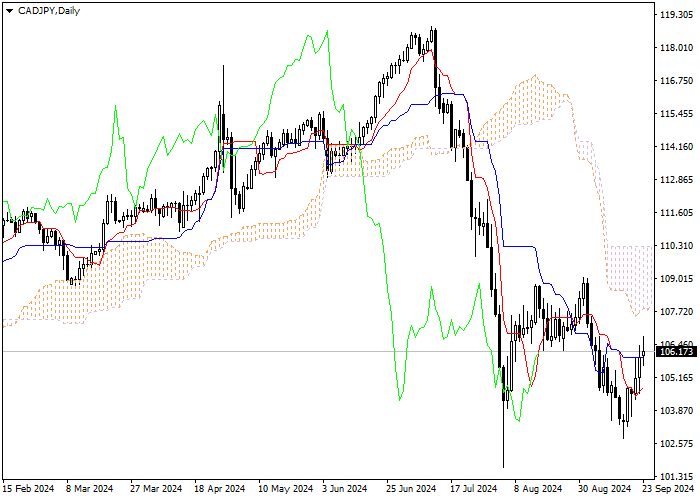The width and height of the screenshot is (700, 500).
Task: Click date label 10 May 2024
Action: (x=286, y=489)
